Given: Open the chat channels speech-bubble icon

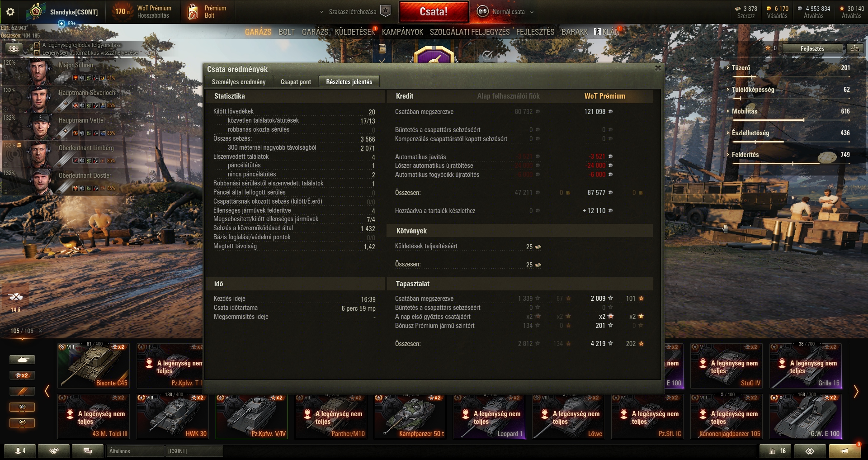Looking at the screenshot, I should [88, 451].
